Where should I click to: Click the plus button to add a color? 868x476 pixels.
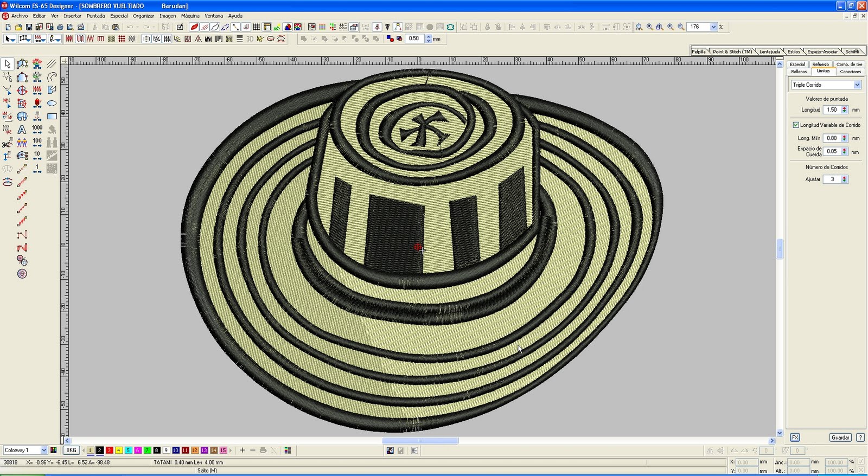point(242,451)
